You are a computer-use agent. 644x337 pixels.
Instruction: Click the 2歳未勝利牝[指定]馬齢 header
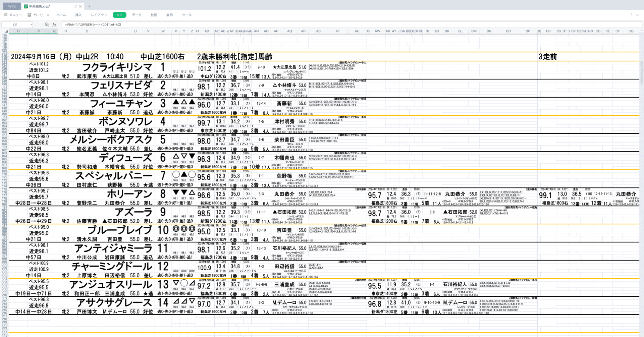(x=234, y=57)
